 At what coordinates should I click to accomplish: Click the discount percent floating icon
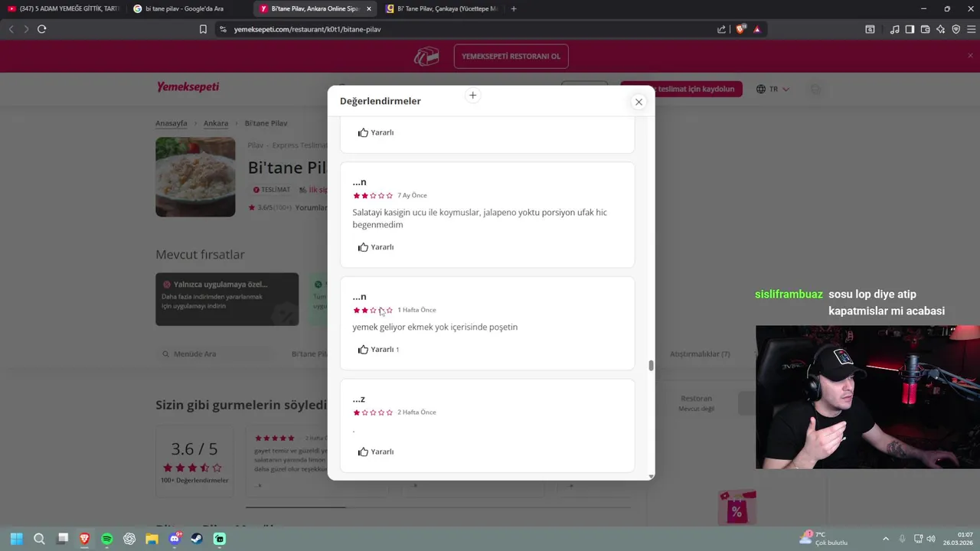pyautogui.click(x=737, y=507)
